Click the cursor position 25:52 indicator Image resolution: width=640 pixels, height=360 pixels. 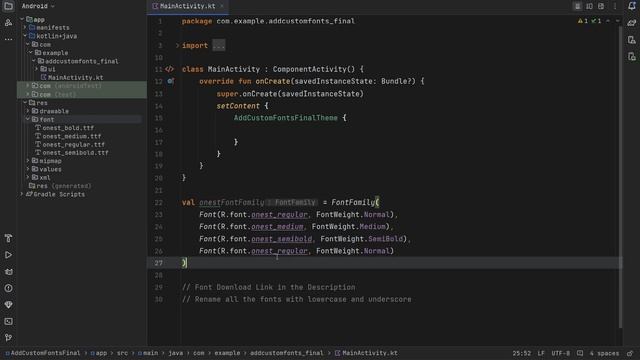(522, 353)
